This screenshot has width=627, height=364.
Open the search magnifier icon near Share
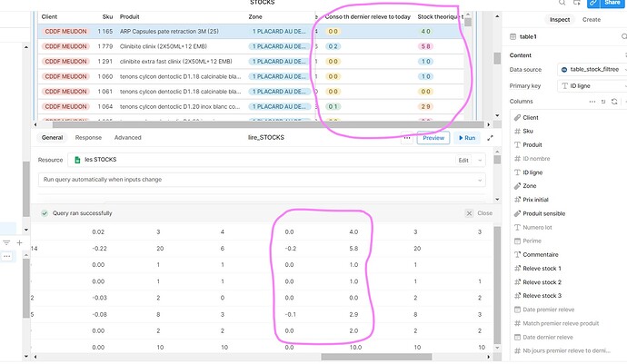(562, 3)
